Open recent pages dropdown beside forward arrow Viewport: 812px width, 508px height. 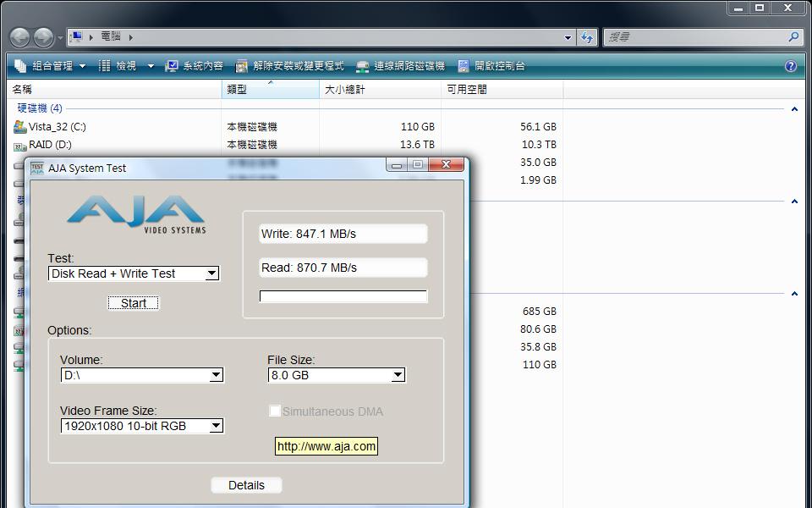click(x=60, y=38)
